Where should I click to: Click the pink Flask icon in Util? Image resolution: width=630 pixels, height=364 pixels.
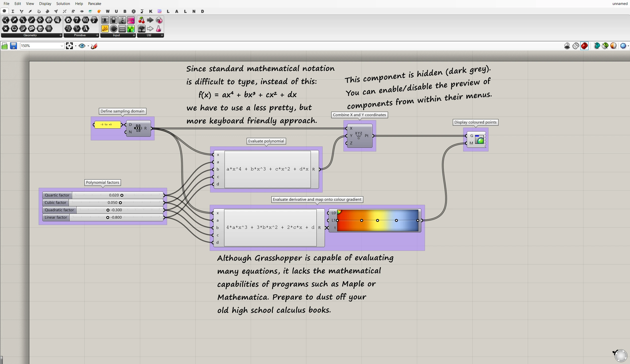click(x=159, y=29)
